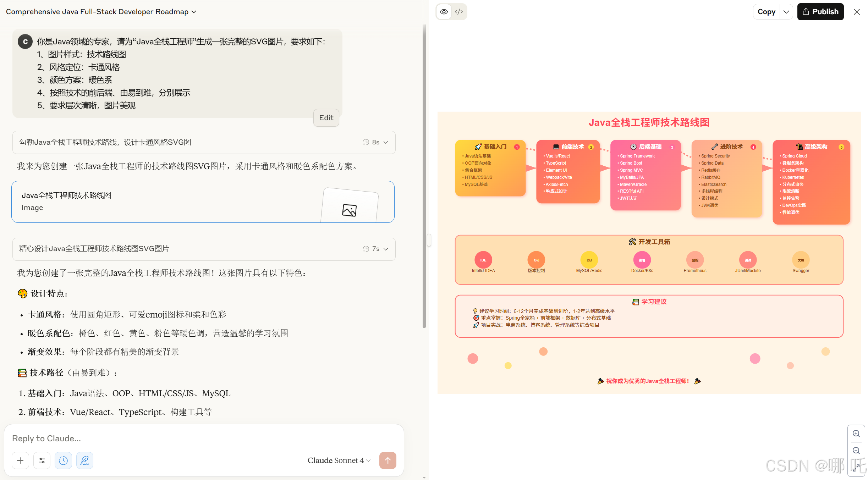Viewport: 868px width, 480px height.
Task: Zoom out of the artifact preview
Action: 856,451
